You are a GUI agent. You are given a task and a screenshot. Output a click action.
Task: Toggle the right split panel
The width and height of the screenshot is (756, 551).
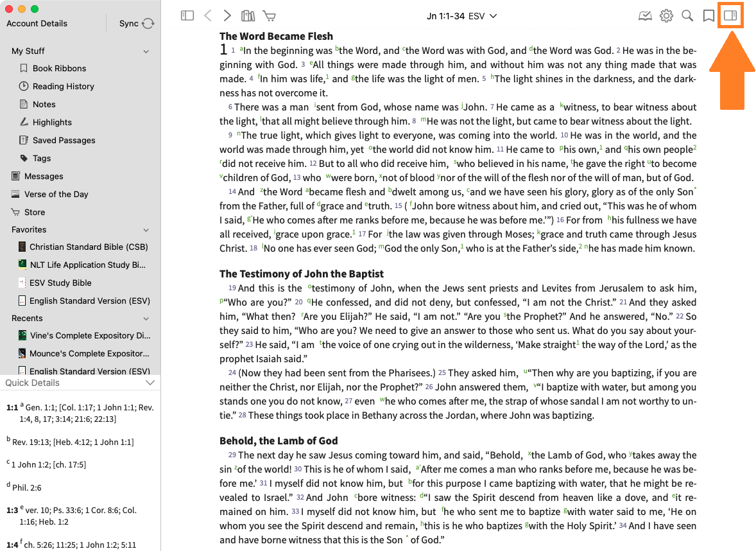(730, 16)
